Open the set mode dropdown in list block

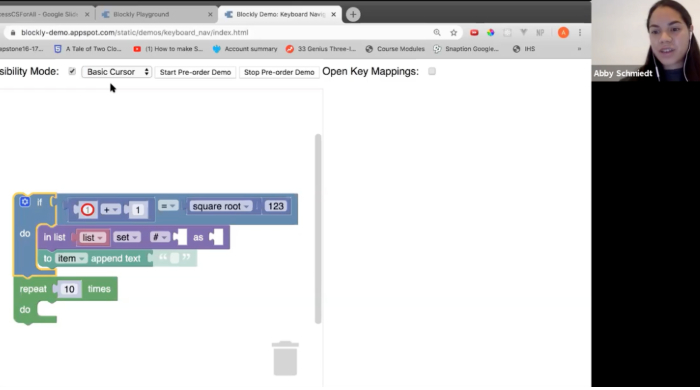coord(127,237)
